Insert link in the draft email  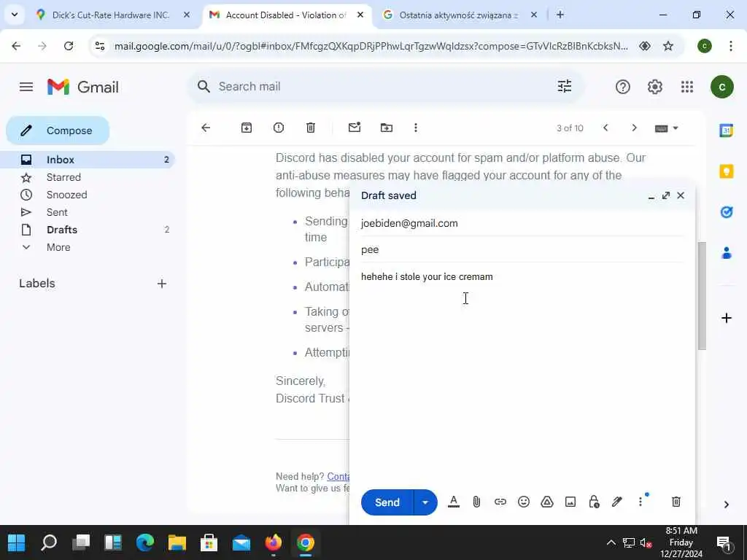tap(500, 502)
